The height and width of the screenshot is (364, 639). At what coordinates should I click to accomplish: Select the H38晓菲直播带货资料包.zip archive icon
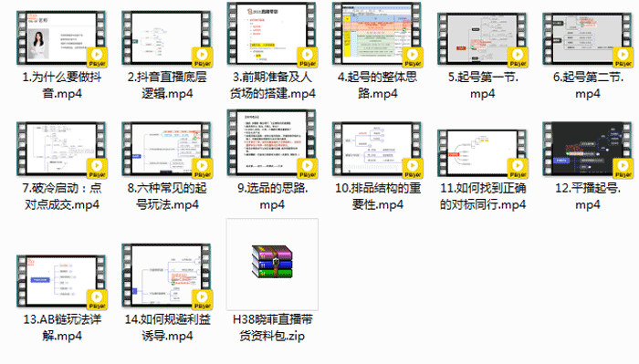coord(272,264)
